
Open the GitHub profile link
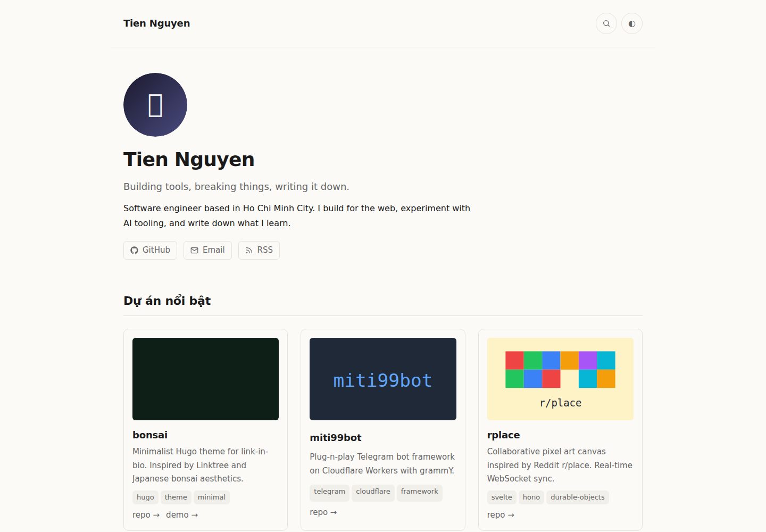pos(150,250)
